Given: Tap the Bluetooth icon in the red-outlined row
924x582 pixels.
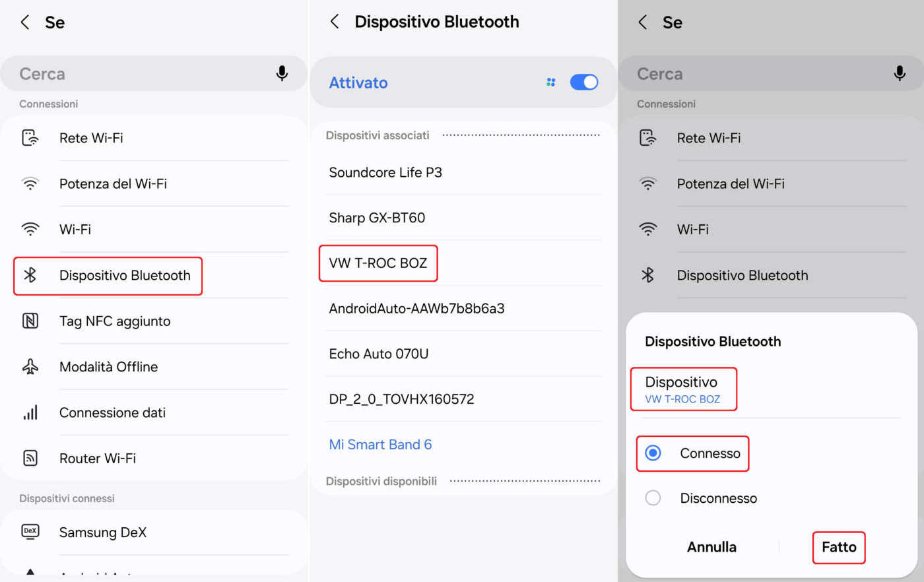Looking at the screenshot, I should click(x=30, y=275).
